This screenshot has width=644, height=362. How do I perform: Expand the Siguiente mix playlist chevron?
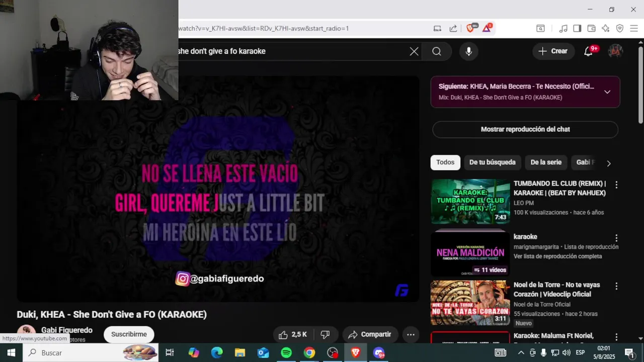[x=607, y=92]
